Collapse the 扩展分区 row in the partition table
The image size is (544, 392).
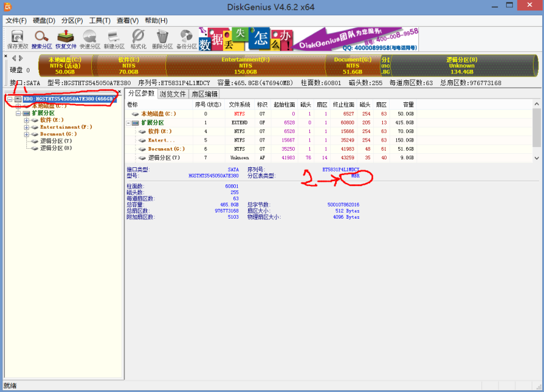coord(129,123)
